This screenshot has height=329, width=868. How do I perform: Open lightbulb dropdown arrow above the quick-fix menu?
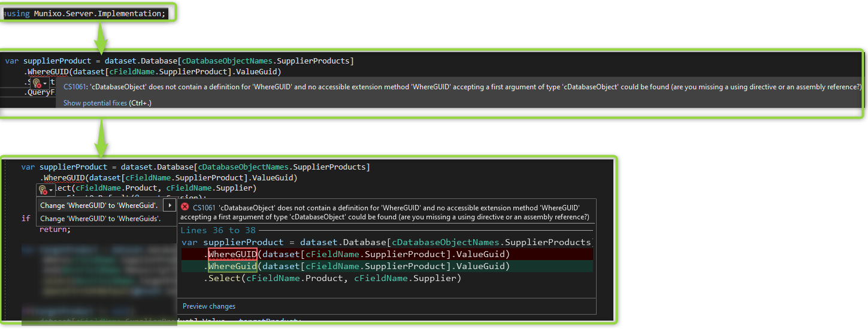[51, 189]
